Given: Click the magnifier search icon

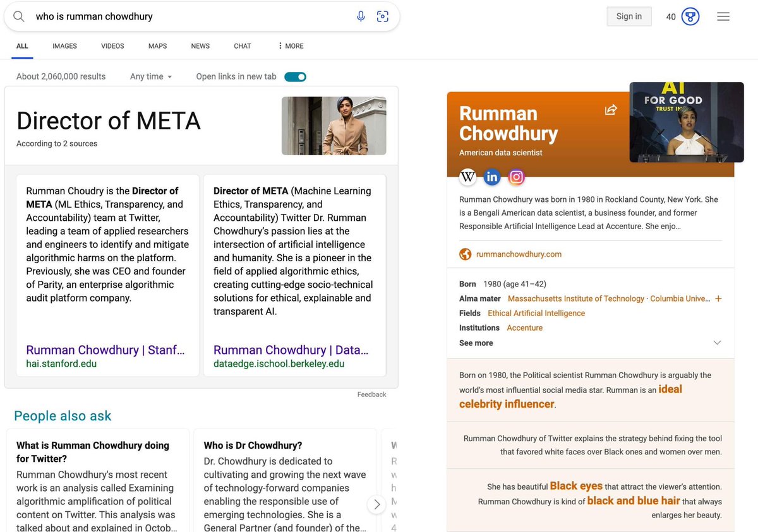Looking at the screenshot, I should (19, 16).
